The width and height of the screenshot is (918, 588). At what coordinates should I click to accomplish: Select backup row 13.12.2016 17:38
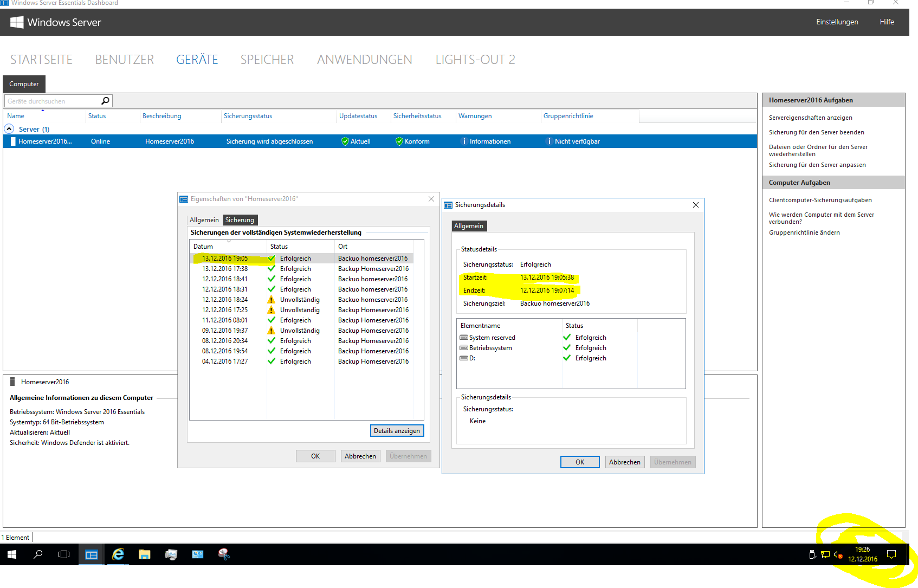point(301,269)
